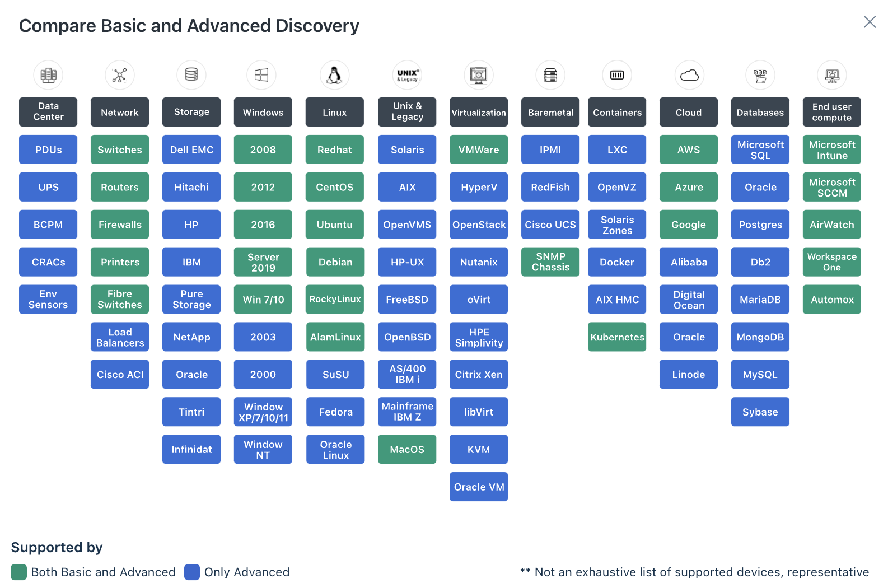Viewport: 888px width, 588px height.
Task: Click the Virtualization monitor icon
Action: [479, 75]
